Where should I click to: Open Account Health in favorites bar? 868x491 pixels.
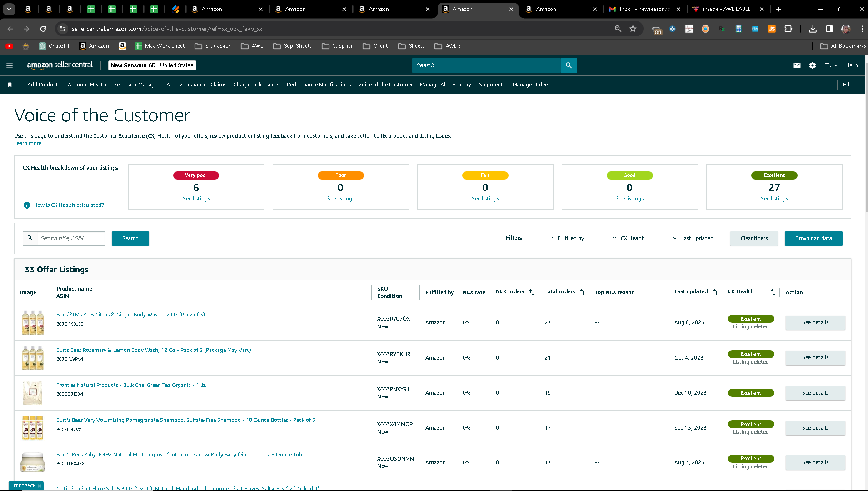pyautogui.click(x=87, y=85)
